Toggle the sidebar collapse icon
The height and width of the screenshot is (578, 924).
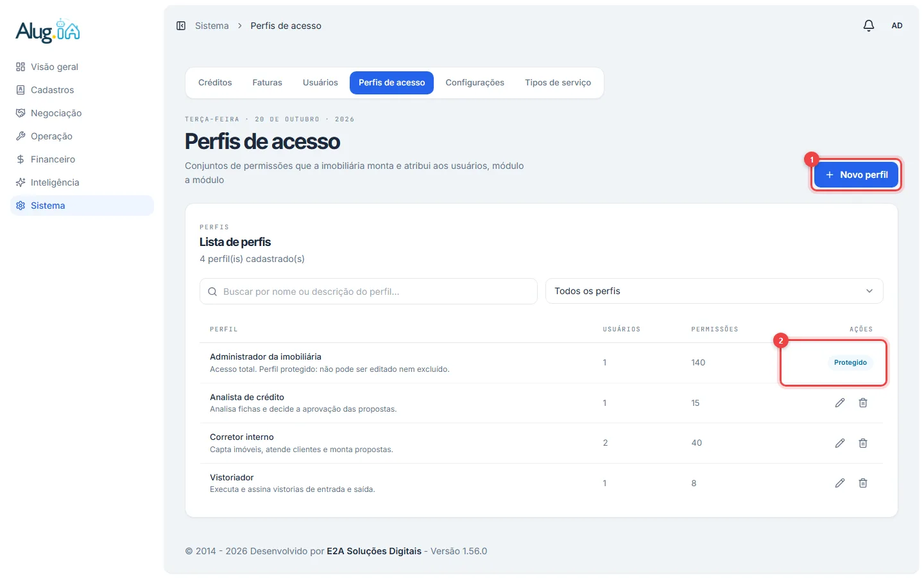pyautogui.click(x=181, y=26)
